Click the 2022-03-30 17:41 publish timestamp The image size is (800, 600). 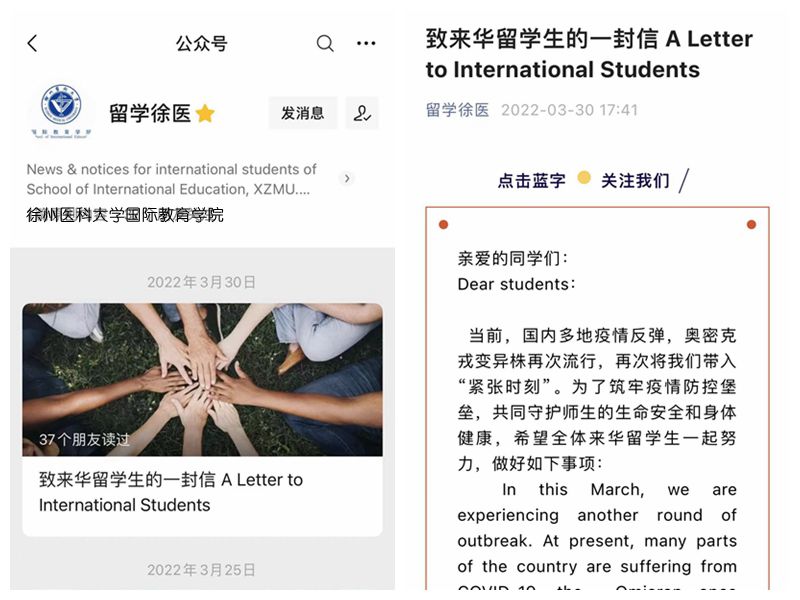(x=569, y=110)
